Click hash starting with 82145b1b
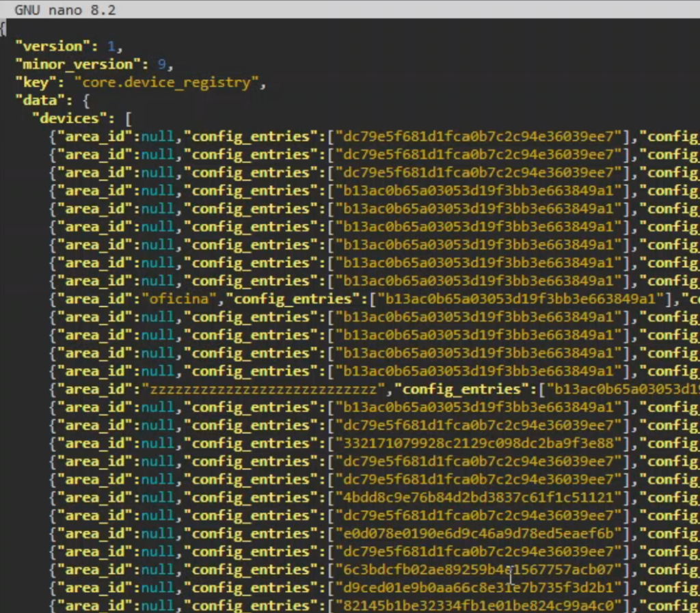Viewport: 700px width, 613px height. 478,606
